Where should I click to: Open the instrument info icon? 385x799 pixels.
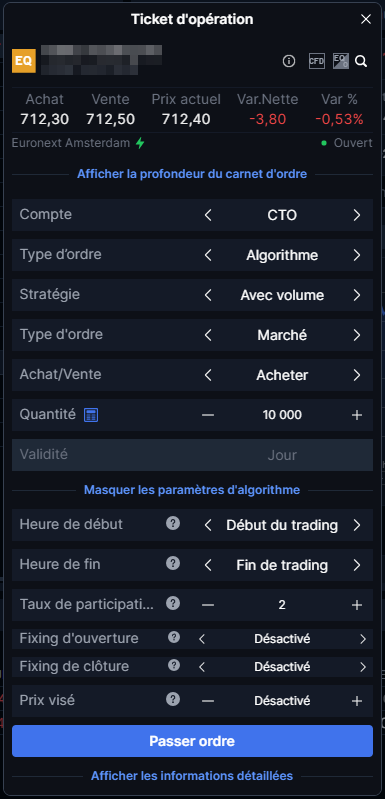289,61
